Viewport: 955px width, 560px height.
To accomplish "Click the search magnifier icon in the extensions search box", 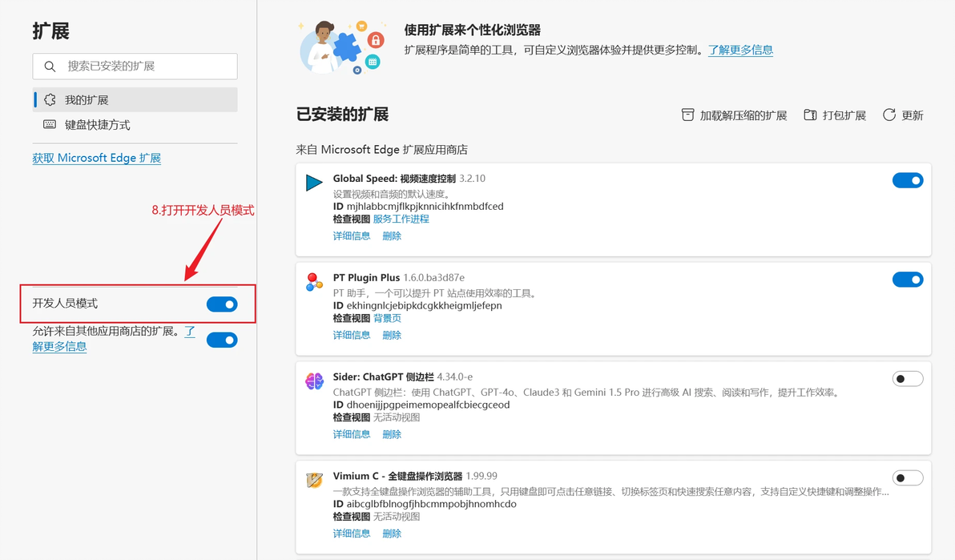I will (x=50, y=66).
